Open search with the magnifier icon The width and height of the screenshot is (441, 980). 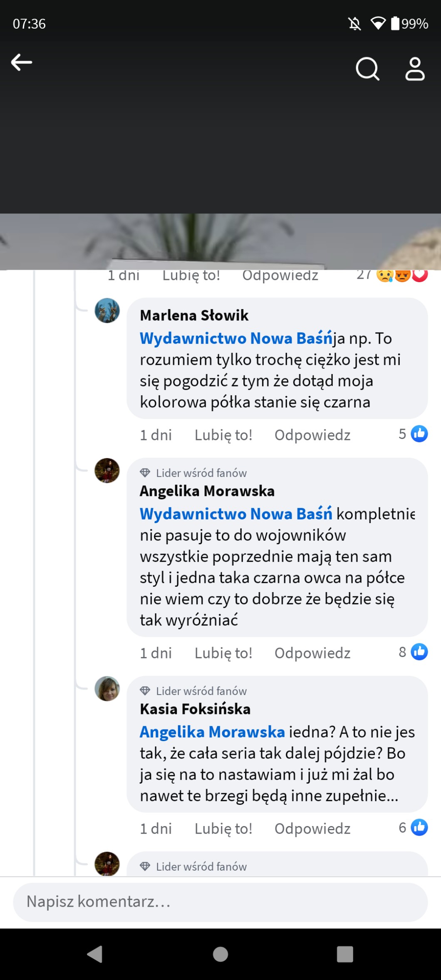click(367, 69)
